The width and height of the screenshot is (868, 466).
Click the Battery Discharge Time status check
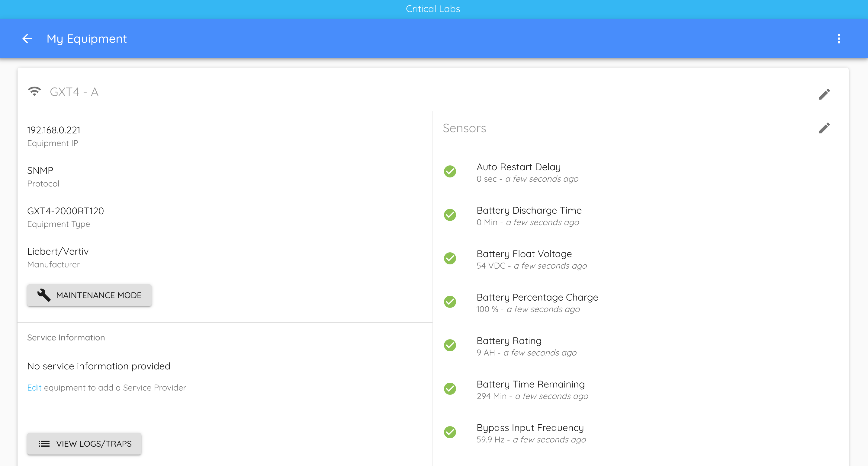tap(450, 215)
